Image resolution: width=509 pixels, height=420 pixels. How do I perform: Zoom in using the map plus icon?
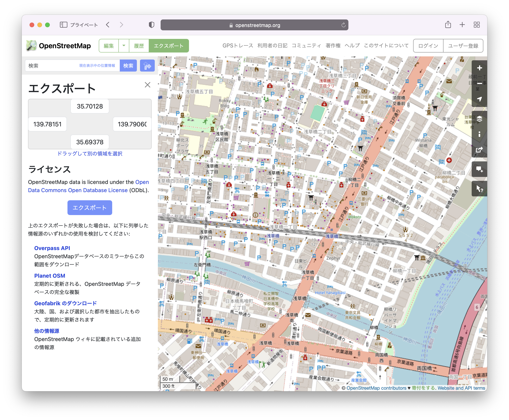click(479, 68)
